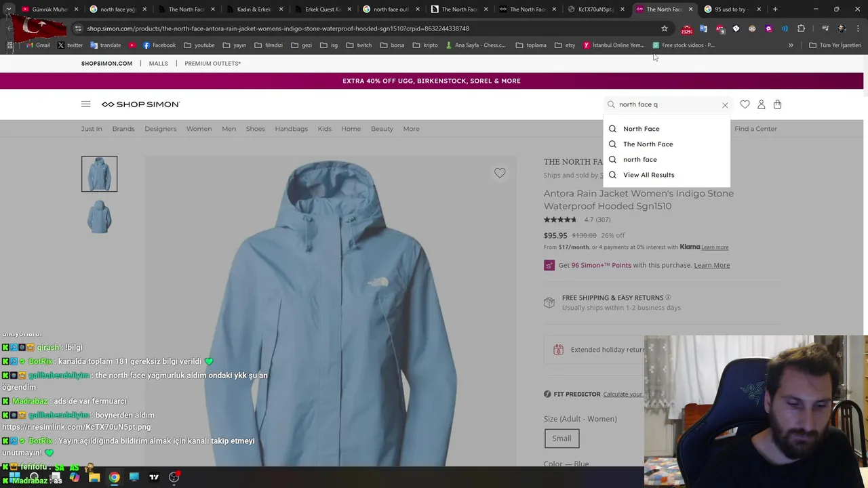Select the second jacket back thumbnail
This screenshot has width=868, height=488.
coord(99,218)
